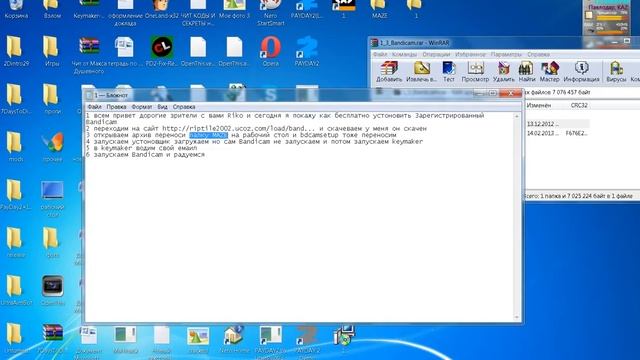Click the Информация icon in WinRAR toolbar

click(581, 71)
